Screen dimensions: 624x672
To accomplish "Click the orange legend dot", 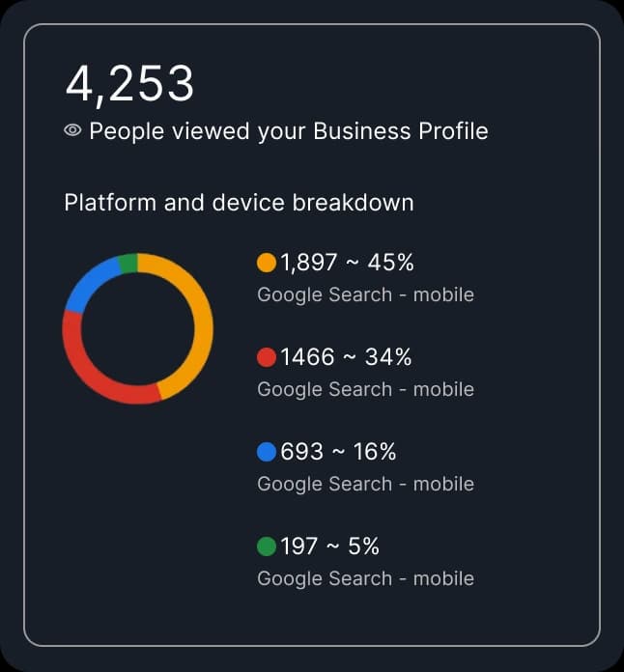I will point(267,263).
